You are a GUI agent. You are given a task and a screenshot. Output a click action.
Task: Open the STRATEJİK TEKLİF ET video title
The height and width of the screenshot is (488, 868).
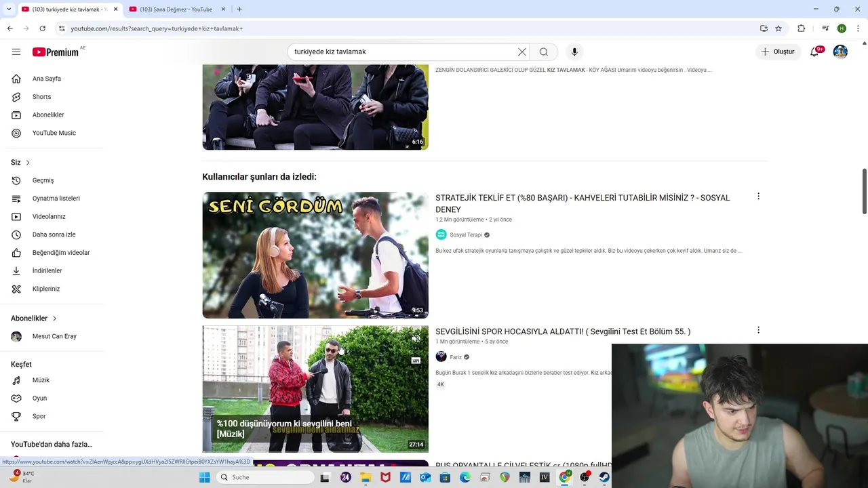pos(583,203)
